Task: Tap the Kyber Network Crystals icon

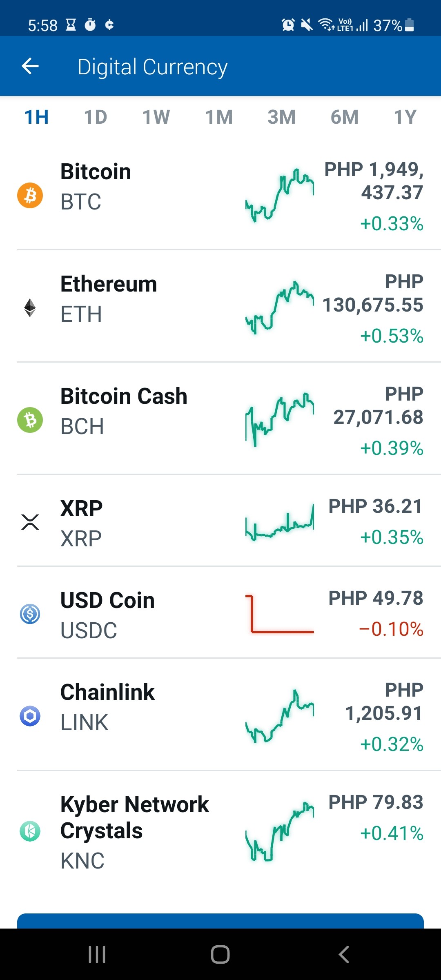Action: 30,831
